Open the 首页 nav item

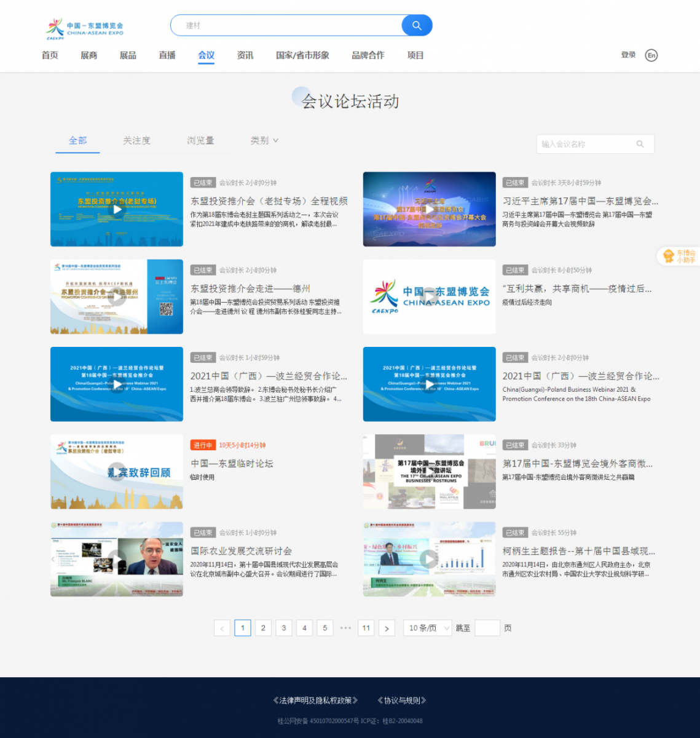click(50, 55)
